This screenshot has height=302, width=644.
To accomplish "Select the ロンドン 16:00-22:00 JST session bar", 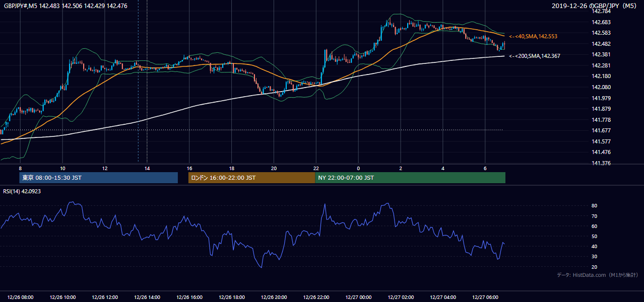I will tap(251, 178).
